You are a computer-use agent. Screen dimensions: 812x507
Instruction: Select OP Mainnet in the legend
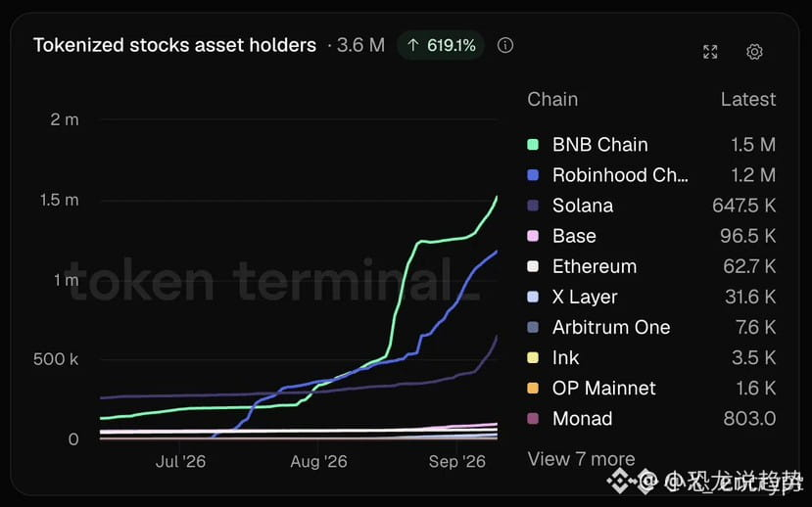(x=651, y=389)
